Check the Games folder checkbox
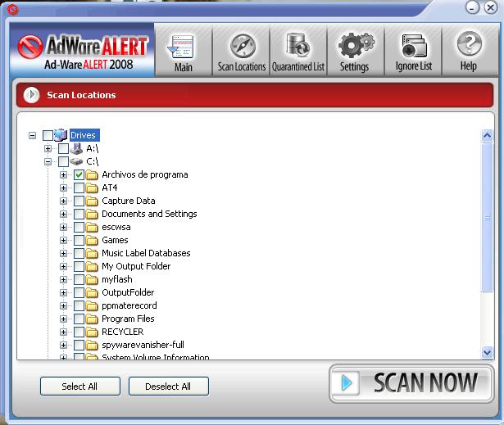Image resolution: width=504 pixels, height=425 pixels. [79, 240]
